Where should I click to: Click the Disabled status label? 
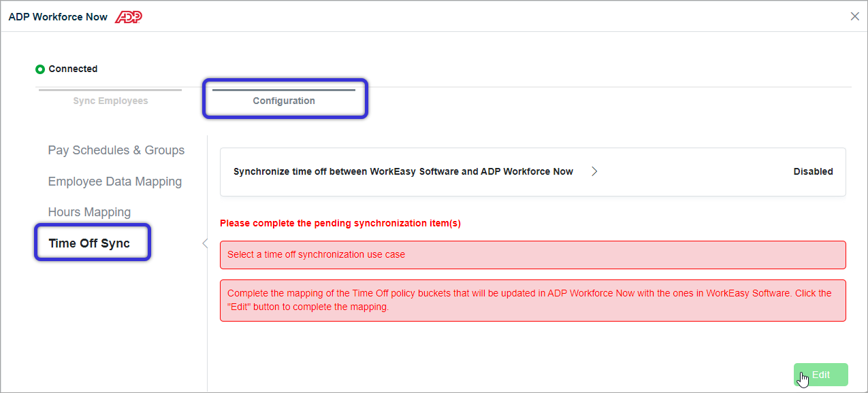tap(813, 172)
